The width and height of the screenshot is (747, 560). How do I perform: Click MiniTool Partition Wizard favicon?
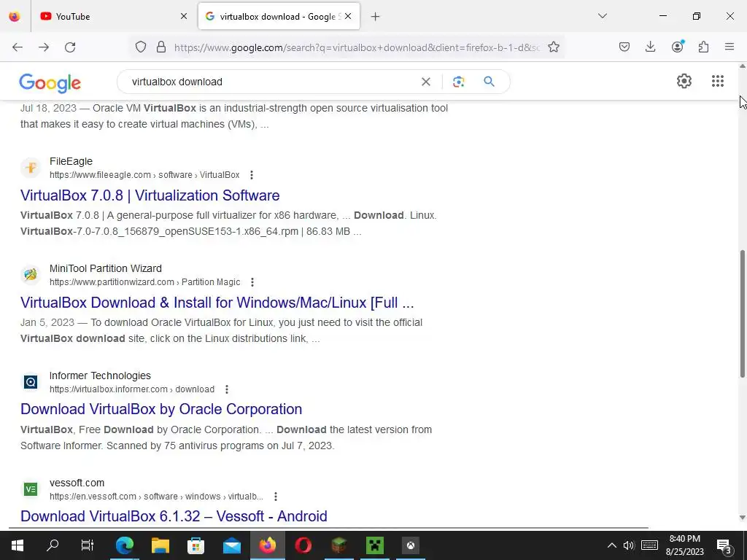pos(31,275)
